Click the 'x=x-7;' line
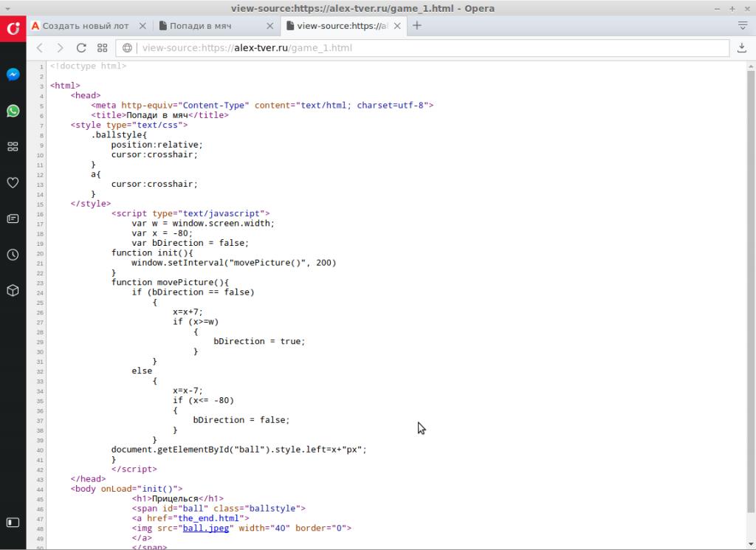Viewport: 756px width, 550px height. click(x=188, y=391)
